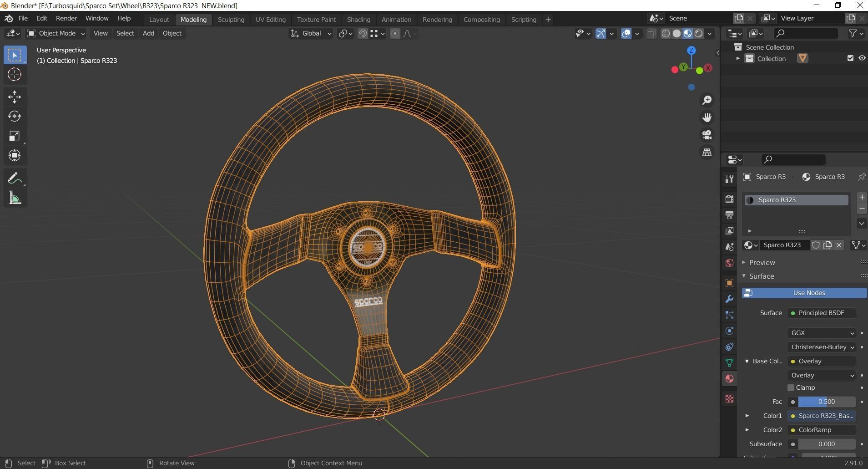Switch to perspective/orthographic grid icon
The height and width of the screenshot is (469, 868).
[x=707, y=153]
